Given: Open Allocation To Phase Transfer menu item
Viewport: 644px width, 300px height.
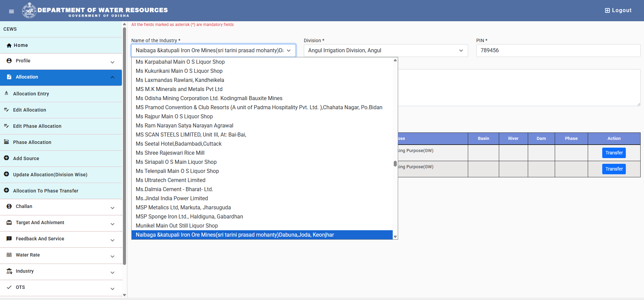Looking at the screenshot, I should tap(61, 191).
